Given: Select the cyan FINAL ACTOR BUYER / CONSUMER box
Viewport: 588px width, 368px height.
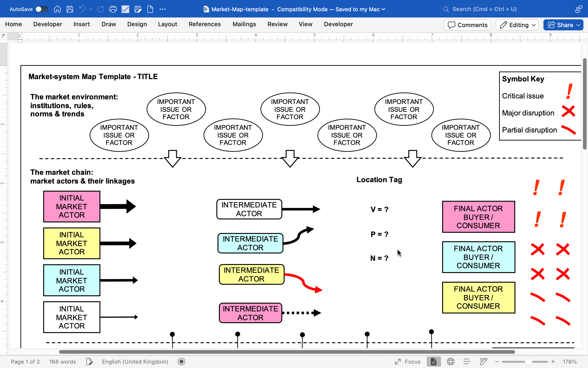Looking at the screenshot, I should coord(478,257).
